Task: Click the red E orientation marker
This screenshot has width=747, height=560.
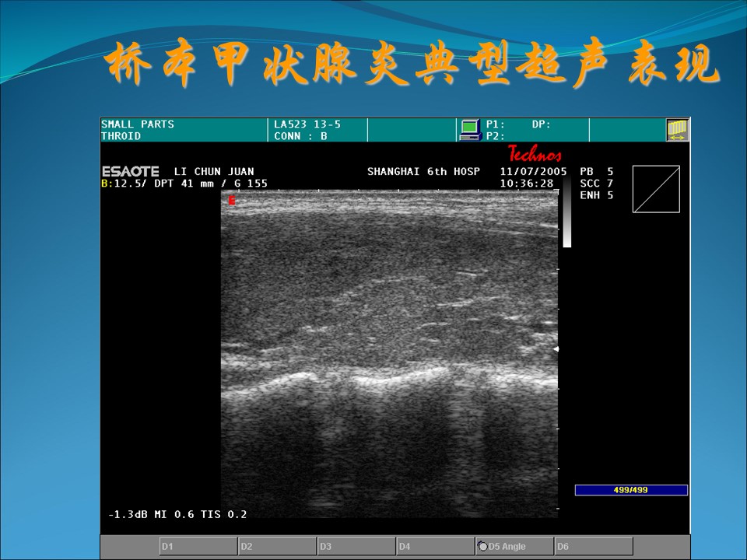Action: [x=232, y=201]
